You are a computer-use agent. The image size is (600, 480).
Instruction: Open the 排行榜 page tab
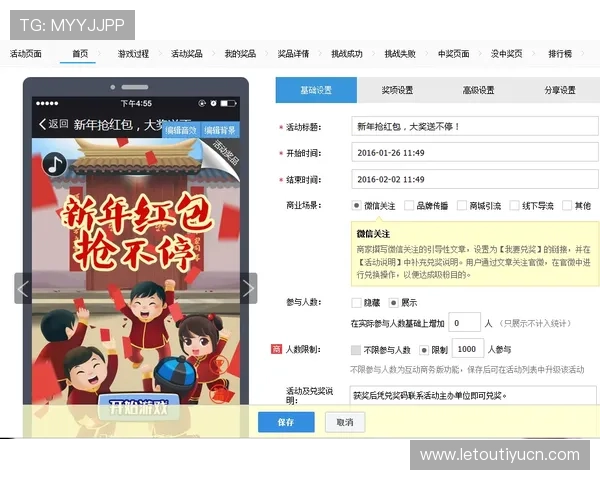pyautogui.click(x=560, y=54)
